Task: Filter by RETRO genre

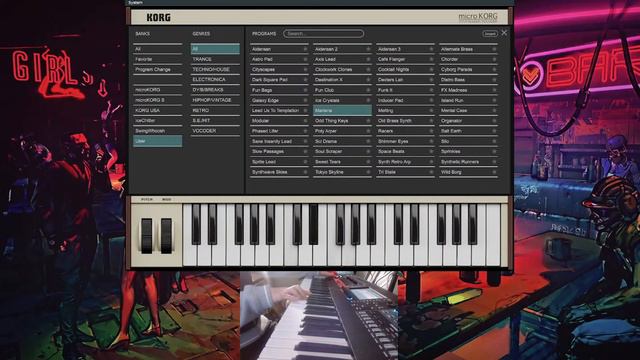Action: point(215,110)
